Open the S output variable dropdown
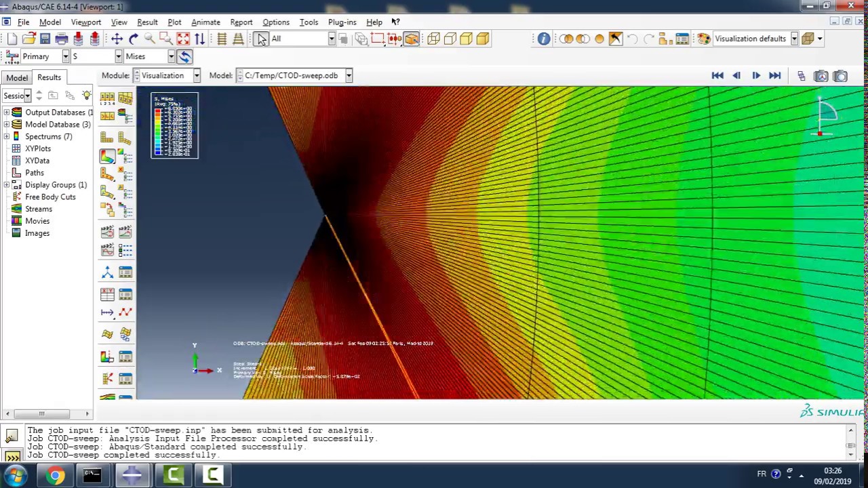 118,57
